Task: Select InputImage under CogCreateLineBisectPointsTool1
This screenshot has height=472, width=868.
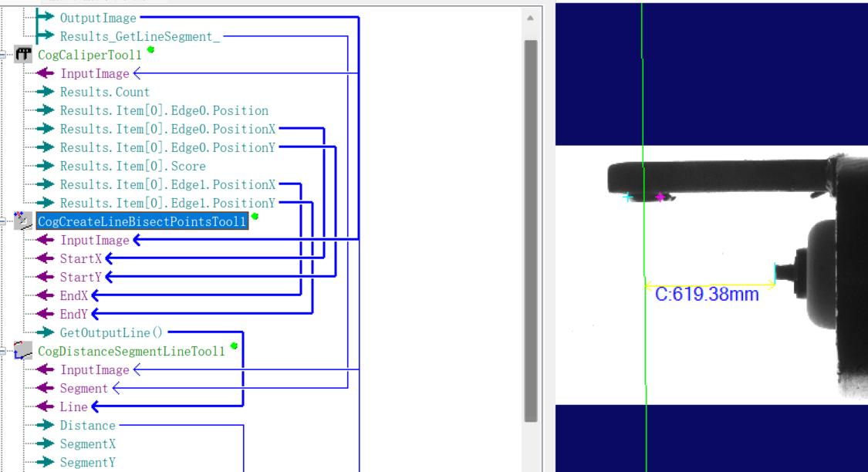Action: 95,240
